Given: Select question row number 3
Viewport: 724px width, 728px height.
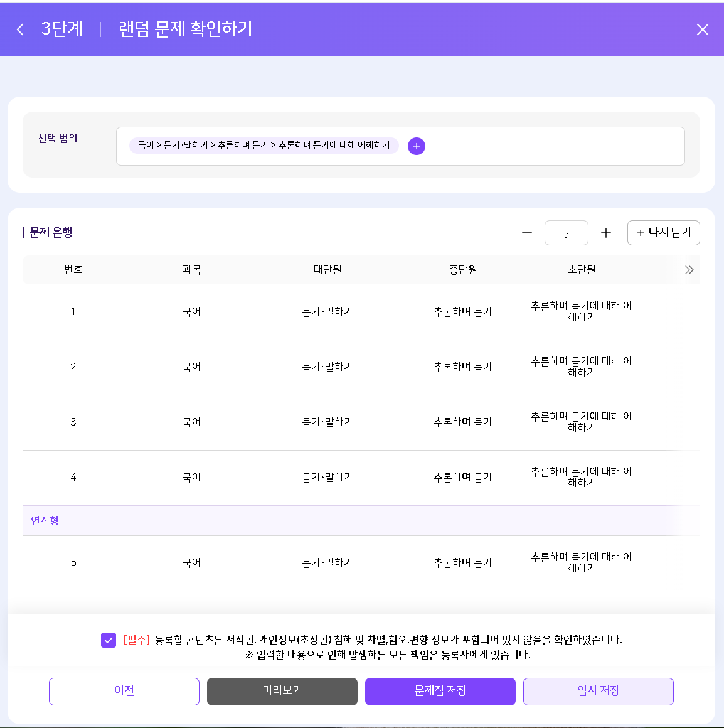Looking at the screenshot, I should [x=361, y=422].
